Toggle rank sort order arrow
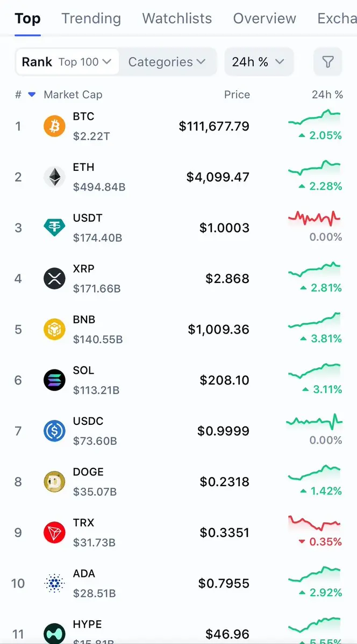The image size is (357, 644). pyautogui.click(x=32, y=95)
